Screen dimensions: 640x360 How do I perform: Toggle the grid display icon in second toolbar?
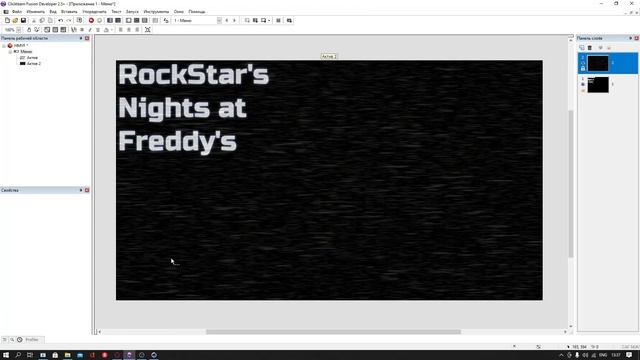tap(55, 30)
